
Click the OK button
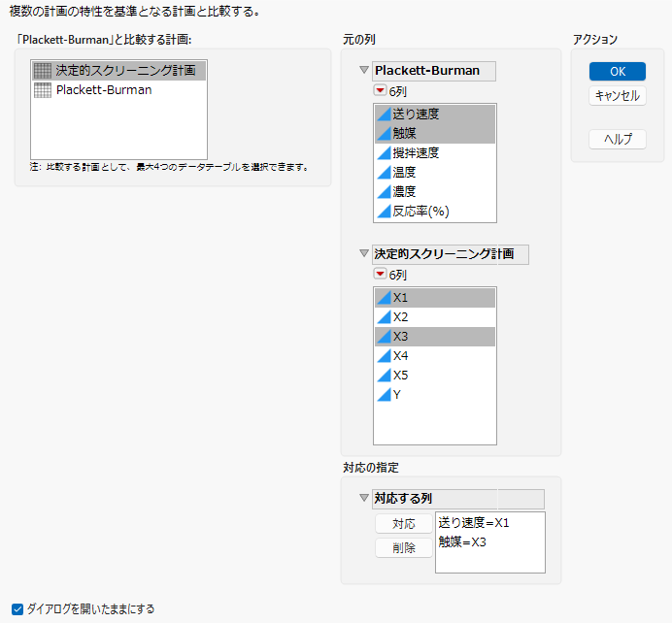618,72
